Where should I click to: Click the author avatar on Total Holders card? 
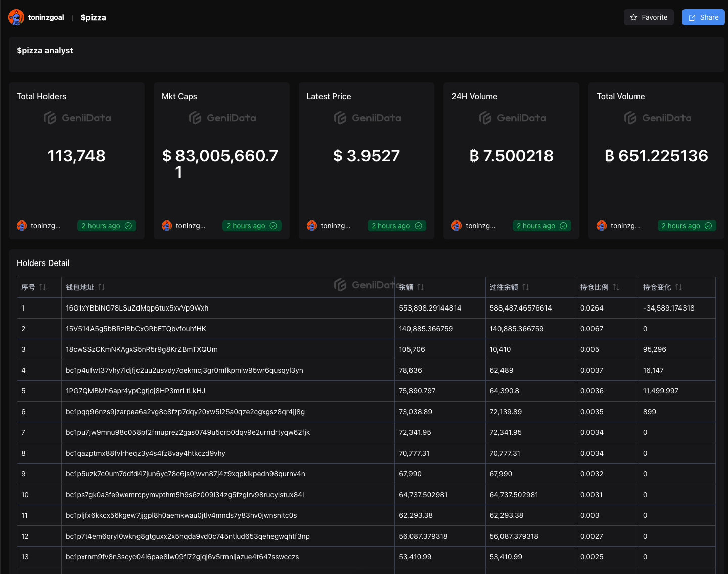point(22,226)
